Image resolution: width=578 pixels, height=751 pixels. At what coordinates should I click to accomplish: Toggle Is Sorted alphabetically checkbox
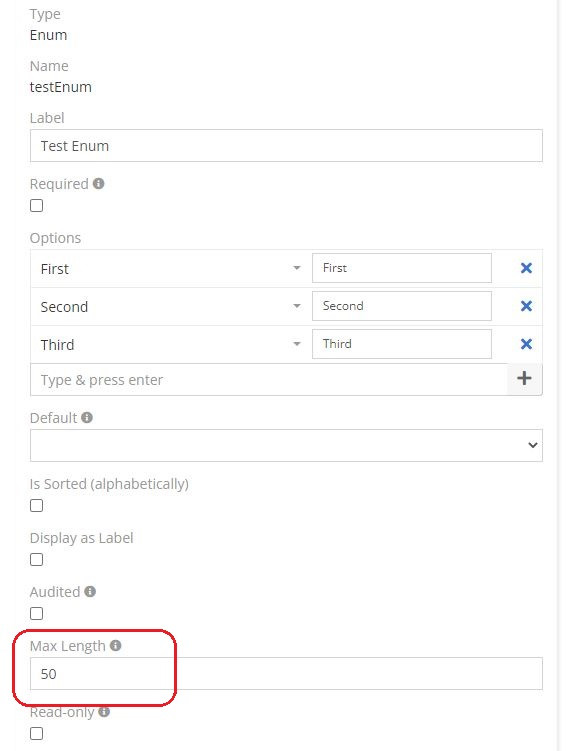(x=36, y=506)
